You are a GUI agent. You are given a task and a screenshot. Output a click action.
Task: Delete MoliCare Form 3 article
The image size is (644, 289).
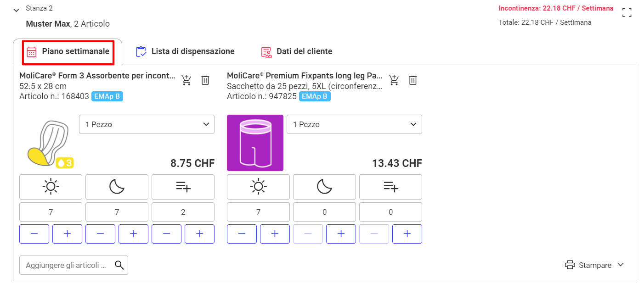(205, 80)
